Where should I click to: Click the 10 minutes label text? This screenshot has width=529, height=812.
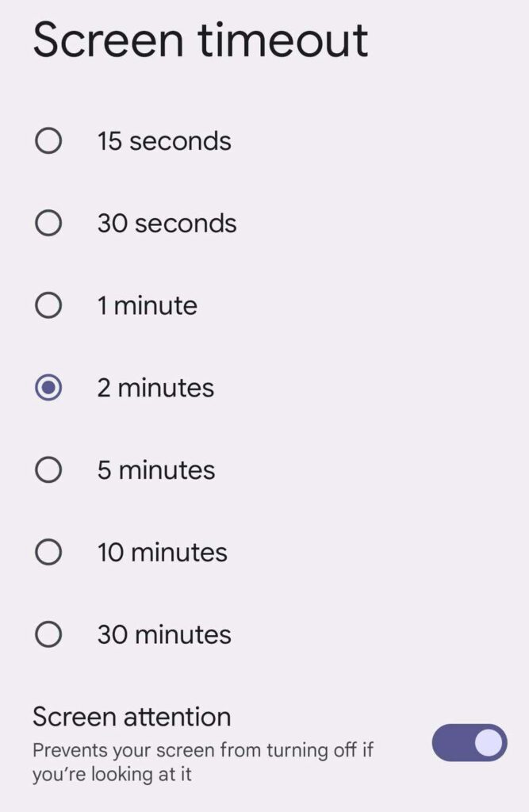point(161,552)
